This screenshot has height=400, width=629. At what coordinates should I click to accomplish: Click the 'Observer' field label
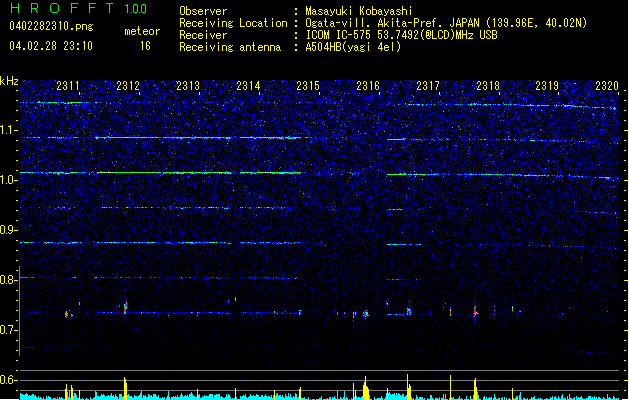203,11
